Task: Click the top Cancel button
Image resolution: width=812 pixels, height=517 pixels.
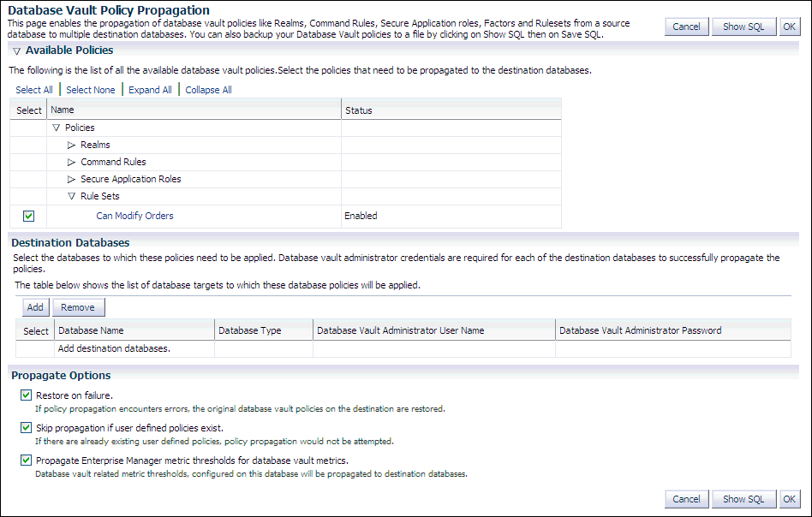Action: (686, 27)
